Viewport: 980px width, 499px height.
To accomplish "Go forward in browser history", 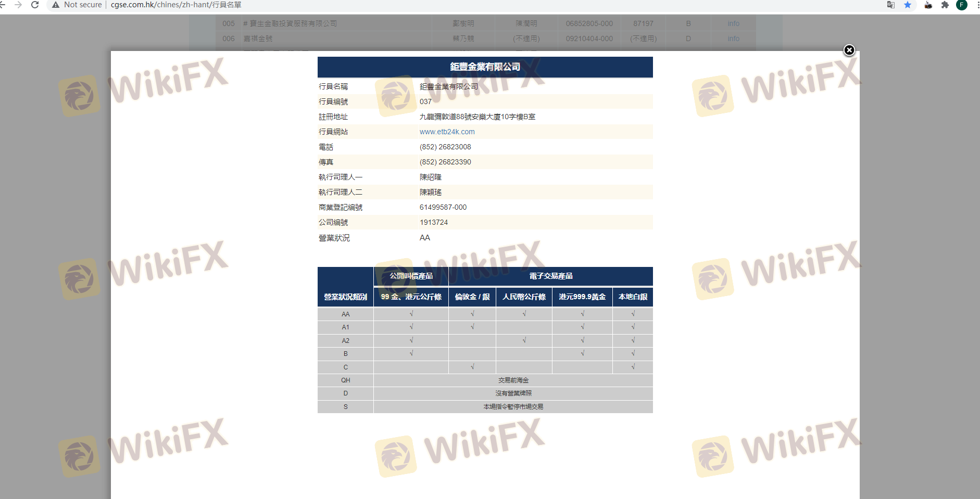I will 19,5.
